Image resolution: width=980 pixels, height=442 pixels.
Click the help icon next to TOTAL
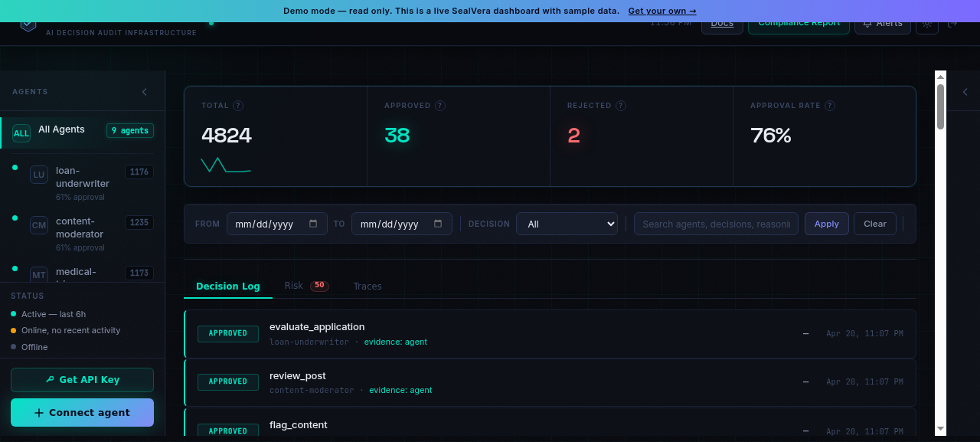pos(238,106)
